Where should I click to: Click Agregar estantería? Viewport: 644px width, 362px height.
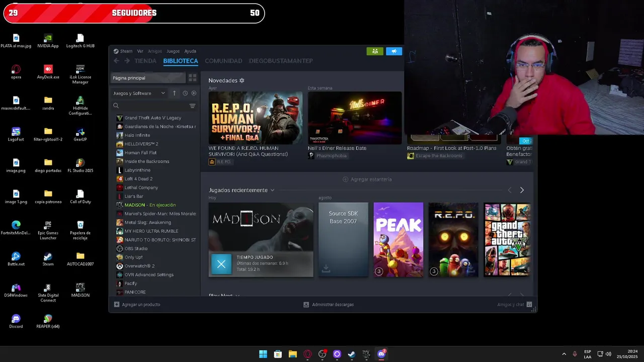click(x=367, y=179)
